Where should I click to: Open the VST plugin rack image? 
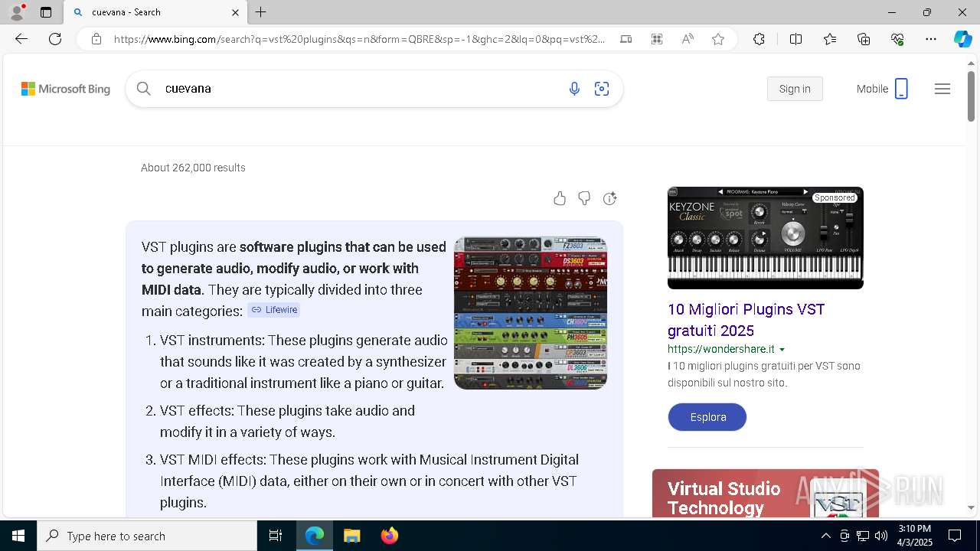pos(531,313)
